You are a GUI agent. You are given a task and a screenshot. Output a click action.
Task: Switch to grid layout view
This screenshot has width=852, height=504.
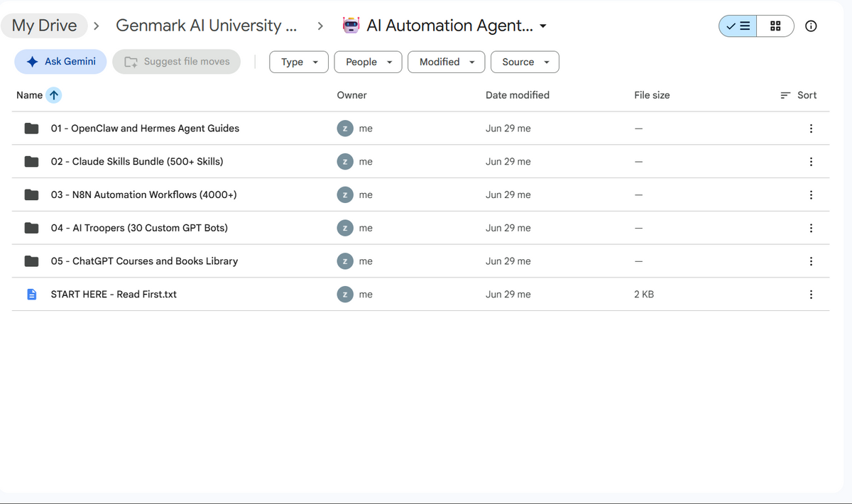click(775, 26)
